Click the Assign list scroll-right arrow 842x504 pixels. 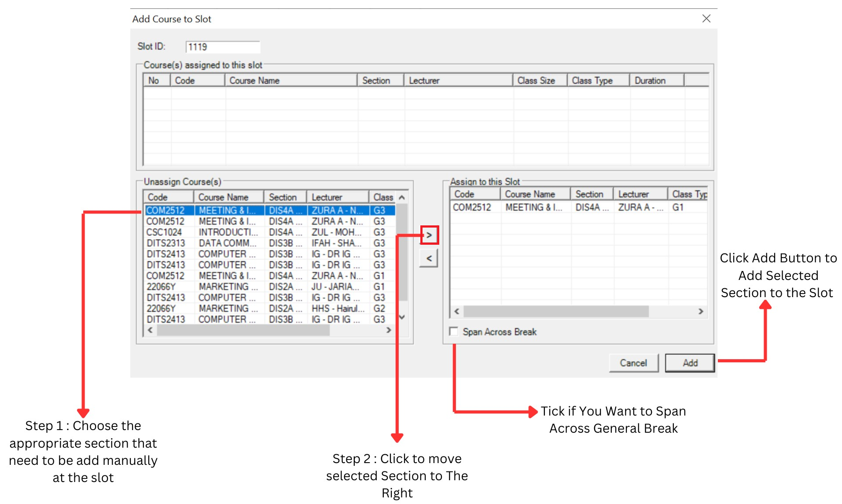(x=701, y=312)
